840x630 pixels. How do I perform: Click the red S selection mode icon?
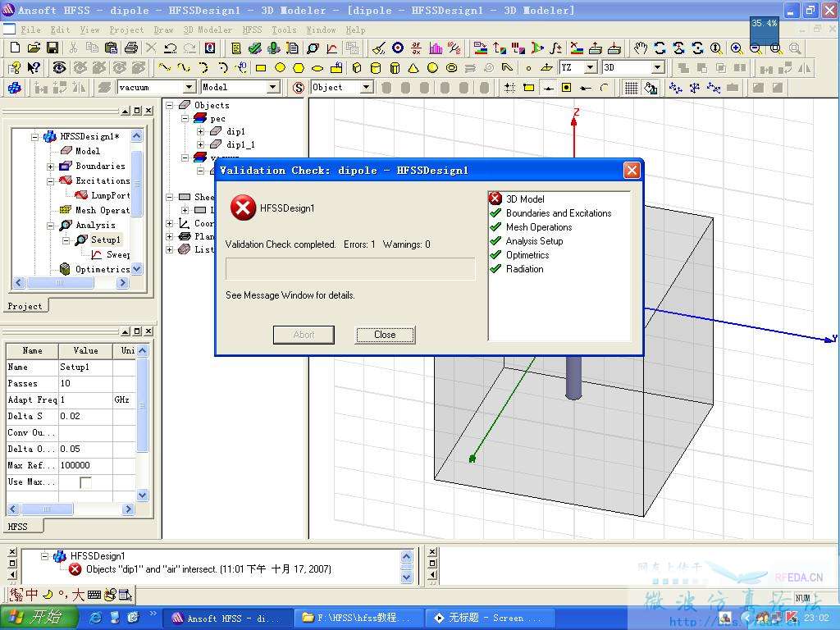[299, 87]
